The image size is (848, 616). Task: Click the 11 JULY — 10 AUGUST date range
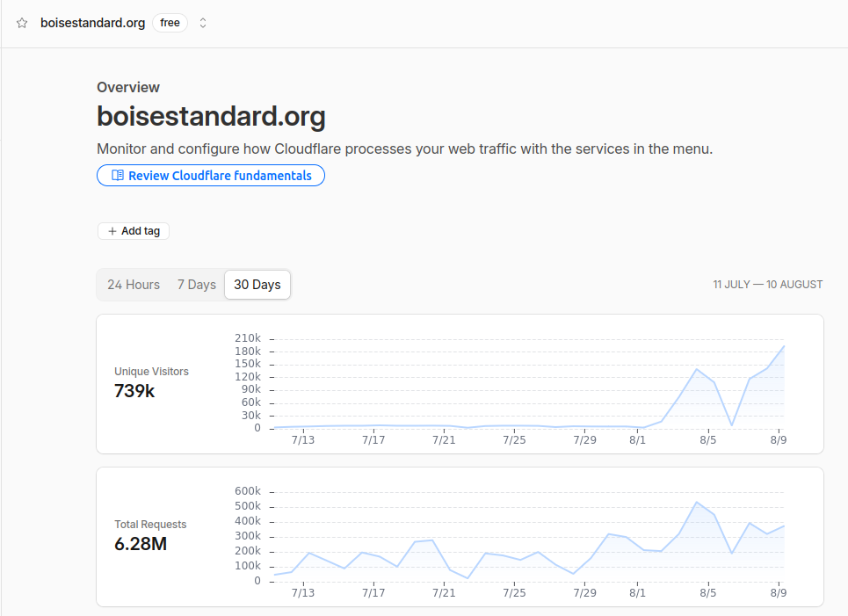pos(767,285)
